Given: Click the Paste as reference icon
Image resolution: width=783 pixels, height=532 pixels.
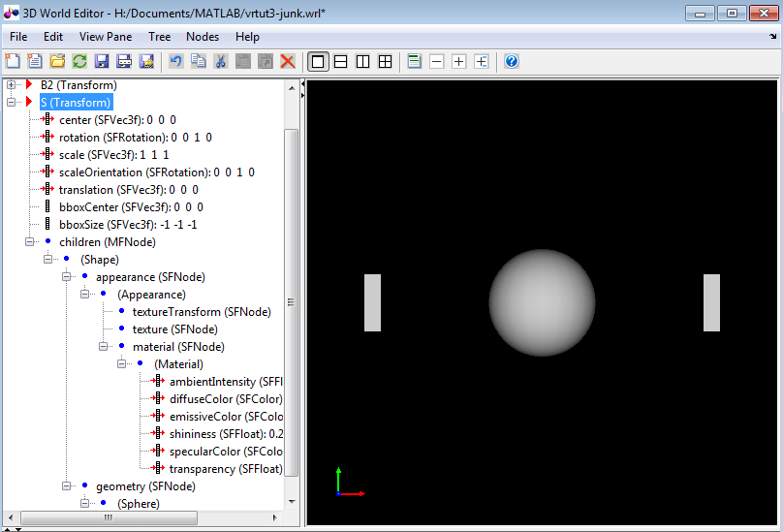Looking at the screenshot, I should [266, 61].
